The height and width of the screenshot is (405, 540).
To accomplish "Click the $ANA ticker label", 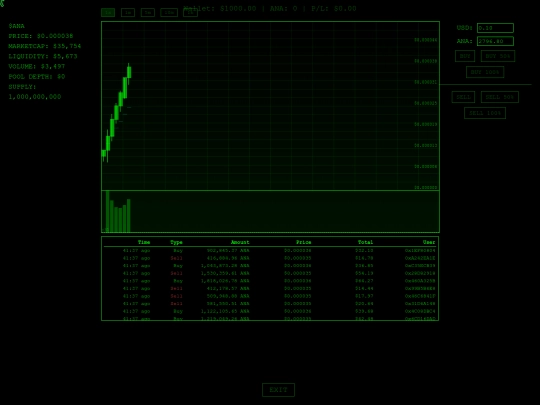I will point(17,26).
